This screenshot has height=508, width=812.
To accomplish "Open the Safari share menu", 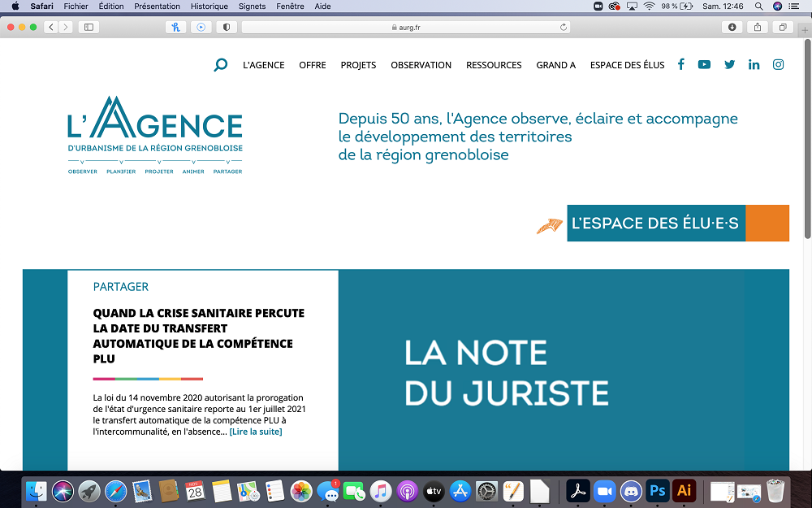I will (x=758, y=27).
